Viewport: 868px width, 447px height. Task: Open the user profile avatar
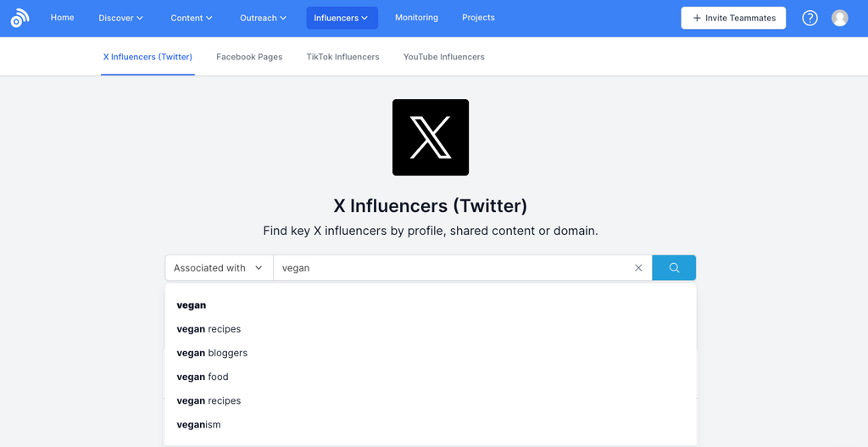[839, 18]
